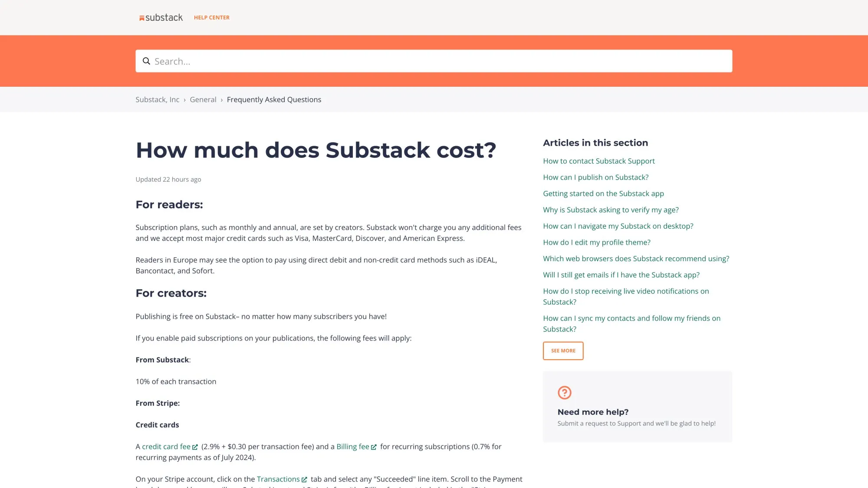Click the search input field
Viewport: 868px width, 488px height.
[391, 61]
